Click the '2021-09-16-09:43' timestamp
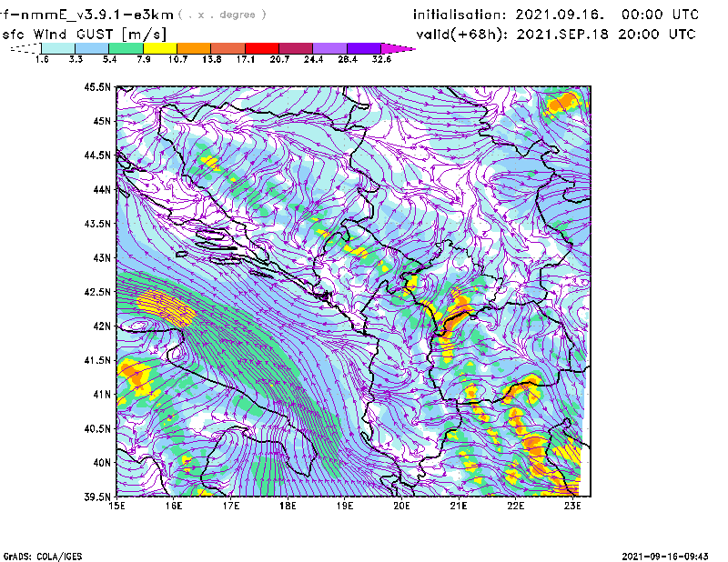The height and width of the screenshot is (562, 728). pos(665,557)
